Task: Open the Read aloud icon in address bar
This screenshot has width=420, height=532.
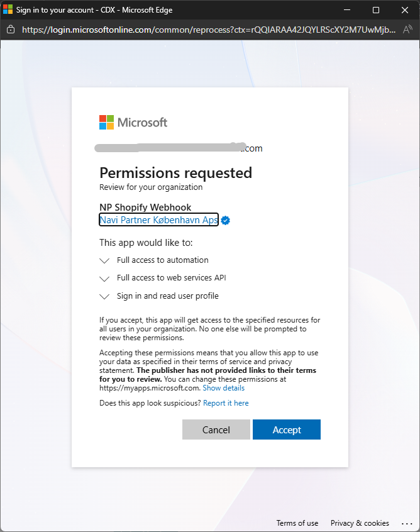Action: tap(407, 30)
